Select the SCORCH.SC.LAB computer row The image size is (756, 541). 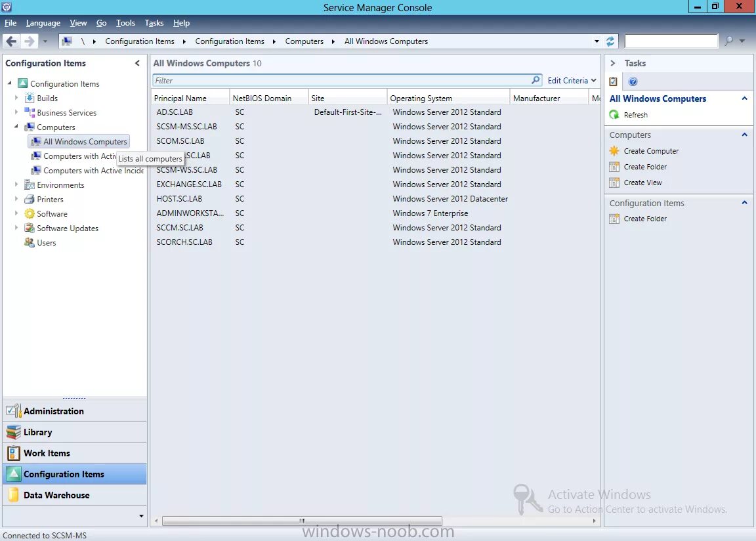click(375, 242)
